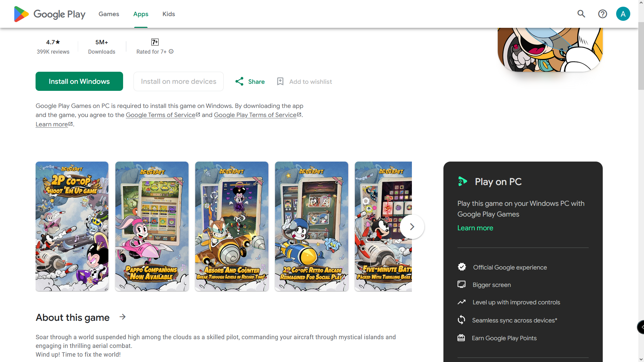This screenshot has width=644, height=362.
Task: Click the Earn Google Play Points gift icon
Action: (461, 338)
